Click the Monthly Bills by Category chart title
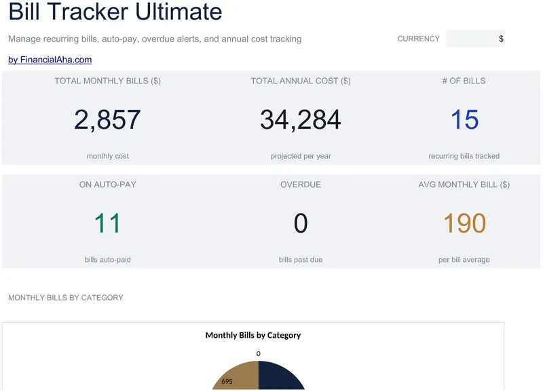 (x=253, y=335)
